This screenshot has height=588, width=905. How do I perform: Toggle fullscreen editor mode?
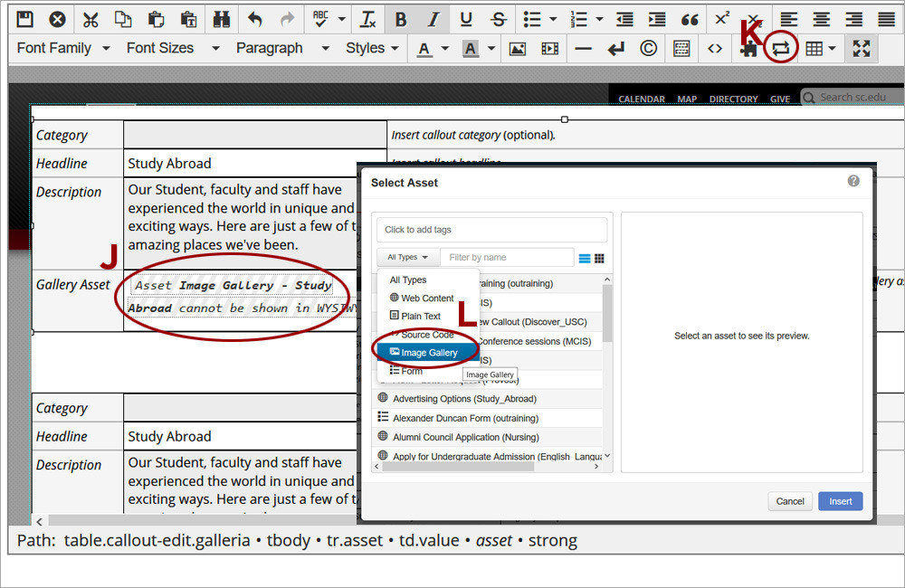[x=862, y=49]
